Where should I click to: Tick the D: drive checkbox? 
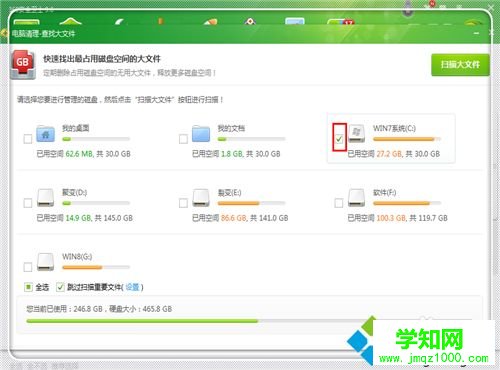click(28, 203)
